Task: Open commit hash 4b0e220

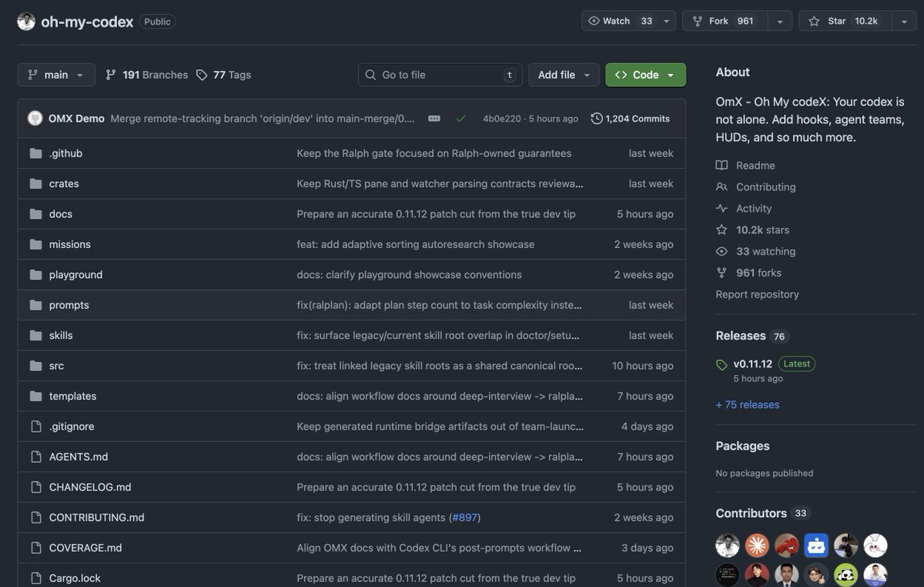Action: click(x=502, y=119)
